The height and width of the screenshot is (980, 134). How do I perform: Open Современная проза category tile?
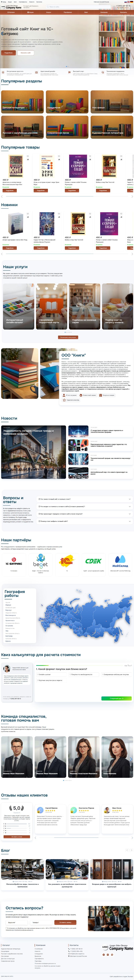[x=67, y=127]
